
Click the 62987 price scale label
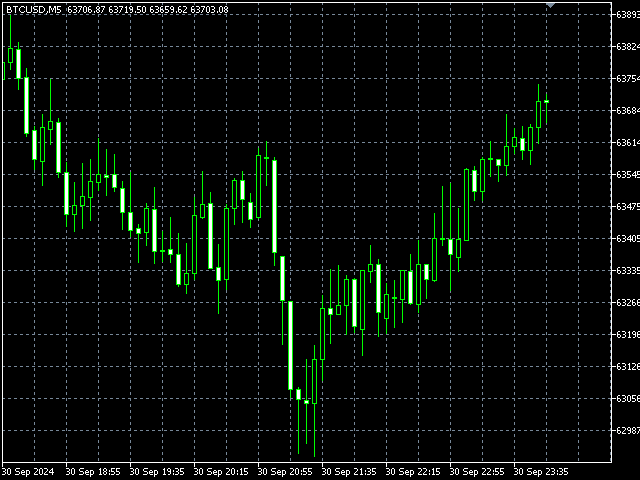coord(628,430)
